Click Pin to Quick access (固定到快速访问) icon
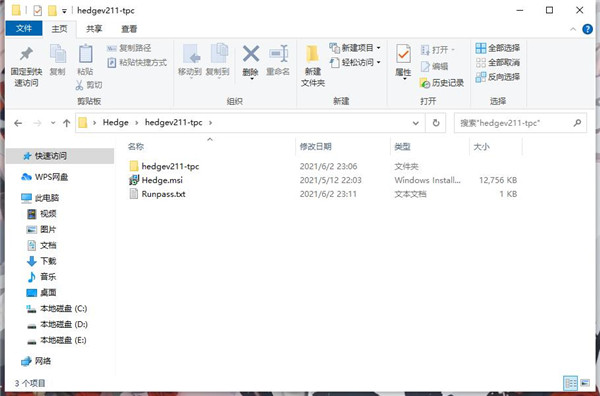This screenshot has width=600, height=396. point(26,54)
